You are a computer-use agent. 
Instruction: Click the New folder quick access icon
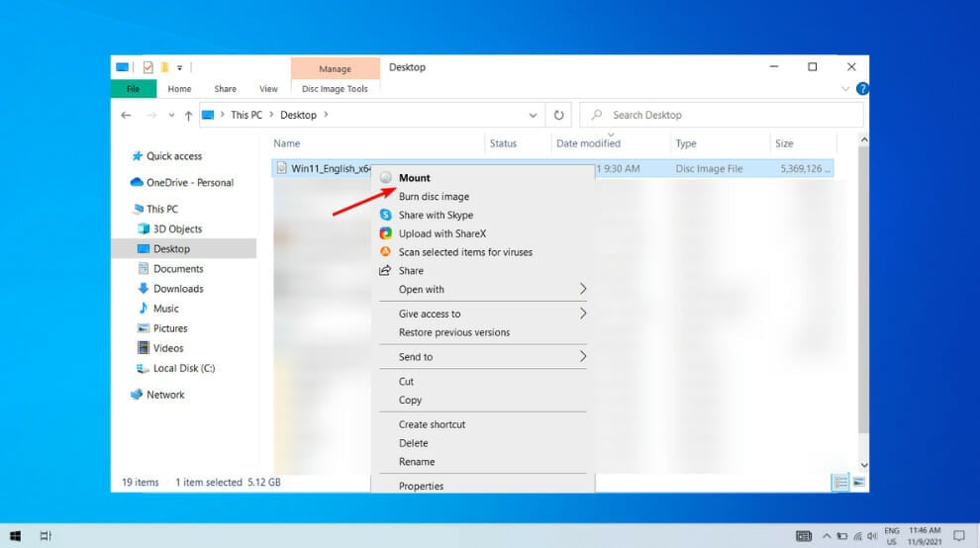pyautogui.click(x=164, y=67)
